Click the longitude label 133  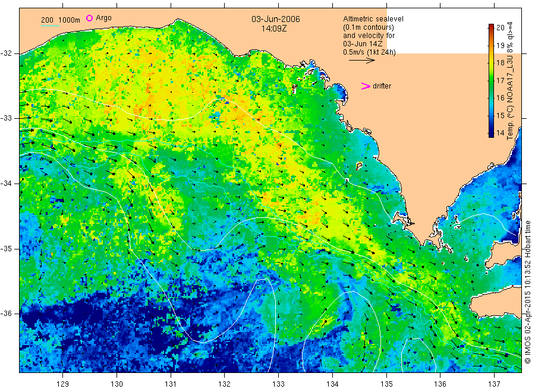278,384
